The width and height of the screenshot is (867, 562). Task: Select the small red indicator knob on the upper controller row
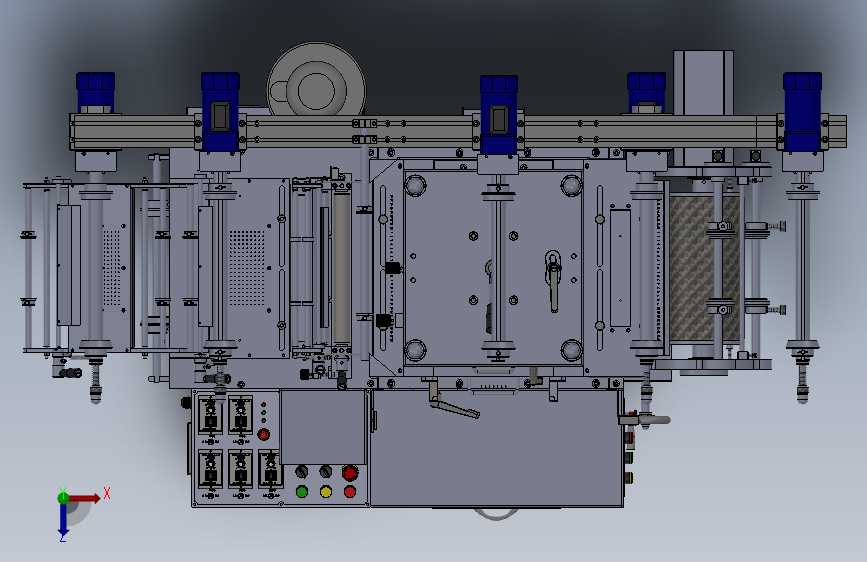[264, 435]
